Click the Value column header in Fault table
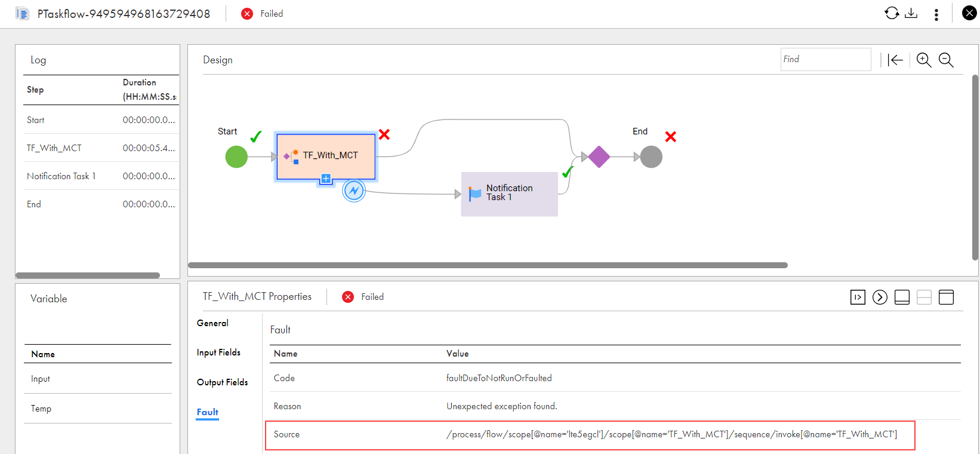Image resolution: width=980 pixels, height=454 pixels. (457, 354)
